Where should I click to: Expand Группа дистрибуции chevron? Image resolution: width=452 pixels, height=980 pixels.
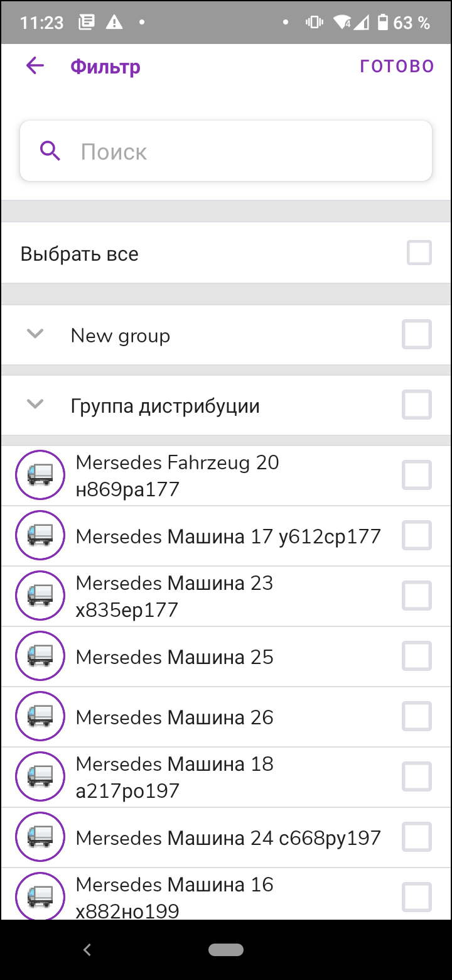coord(36,405)
